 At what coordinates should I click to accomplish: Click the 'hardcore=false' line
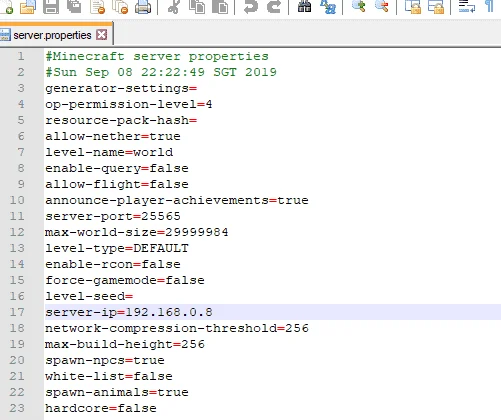(101, 408)
